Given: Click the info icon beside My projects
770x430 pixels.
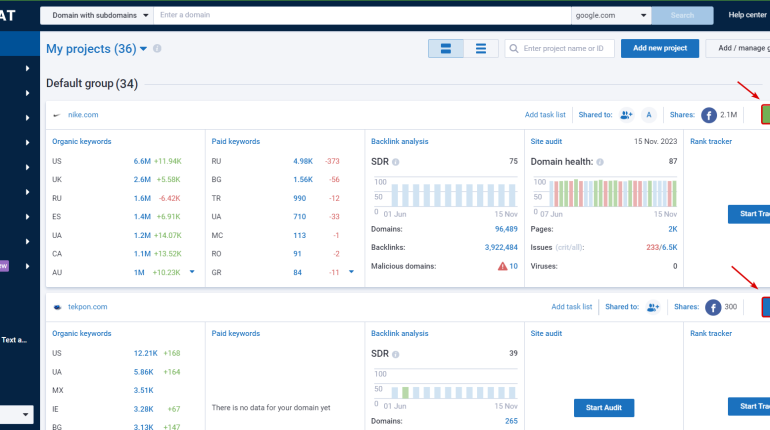Looking at the screenshot, I should (x=157, y=49).
